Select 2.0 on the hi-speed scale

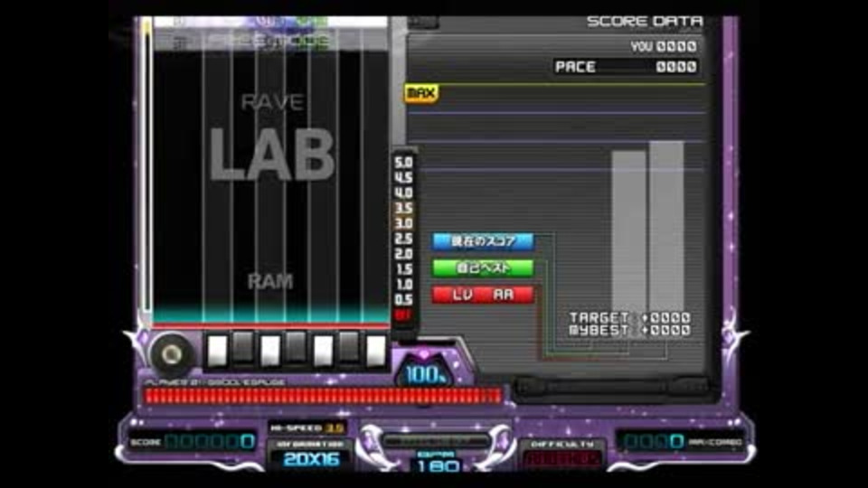[403, 254]
